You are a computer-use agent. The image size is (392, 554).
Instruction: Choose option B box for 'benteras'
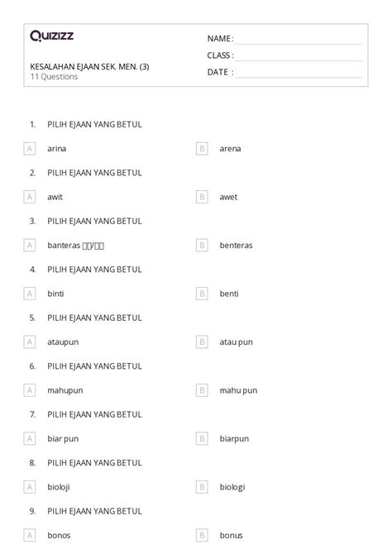tap(202, 246)
